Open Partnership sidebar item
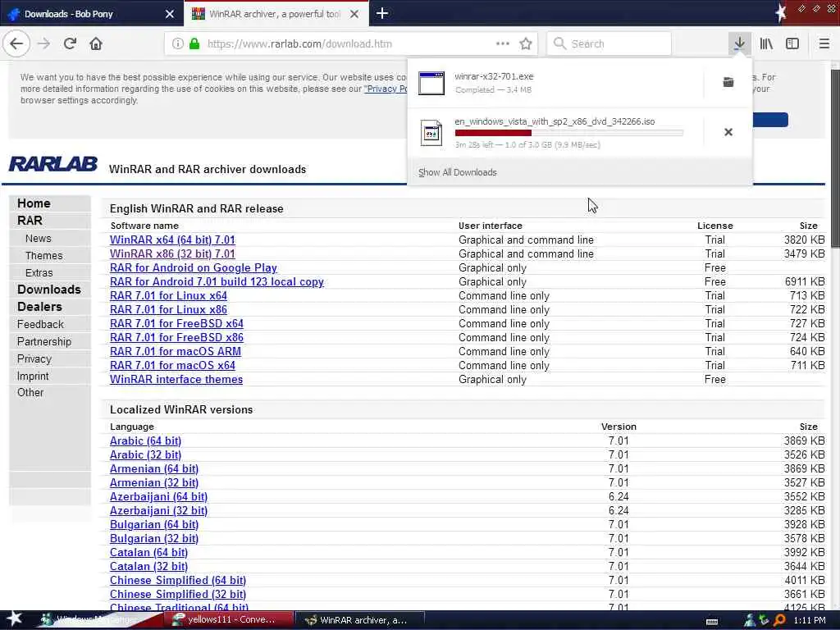 44,341
